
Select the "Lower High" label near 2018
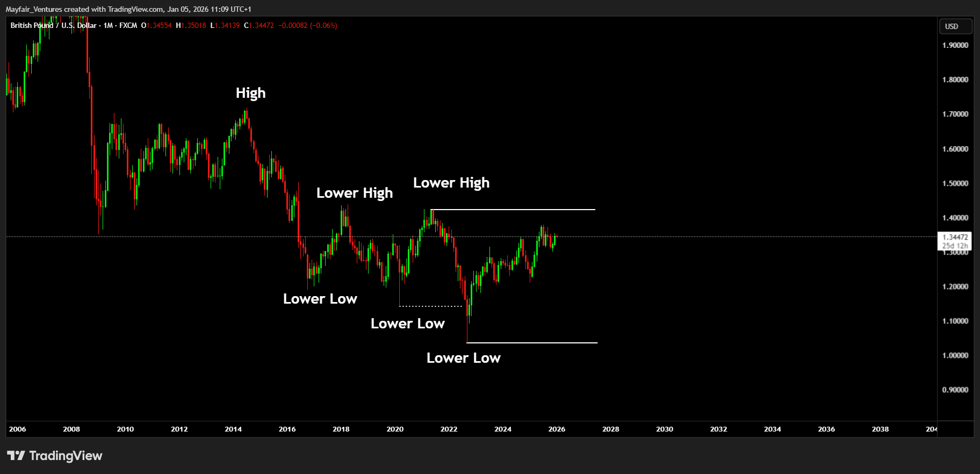click(354, 193)
